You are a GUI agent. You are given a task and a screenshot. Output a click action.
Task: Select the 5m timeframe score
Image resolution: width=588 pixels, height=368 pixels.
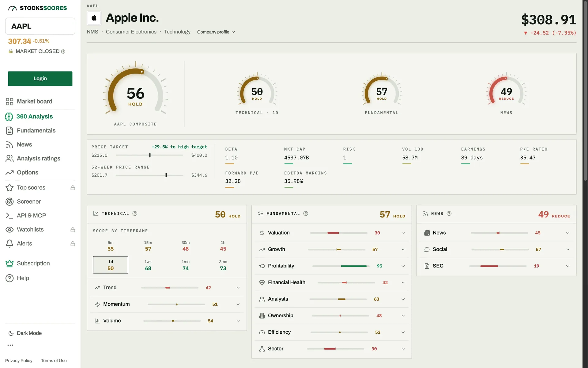click(111, 246)
